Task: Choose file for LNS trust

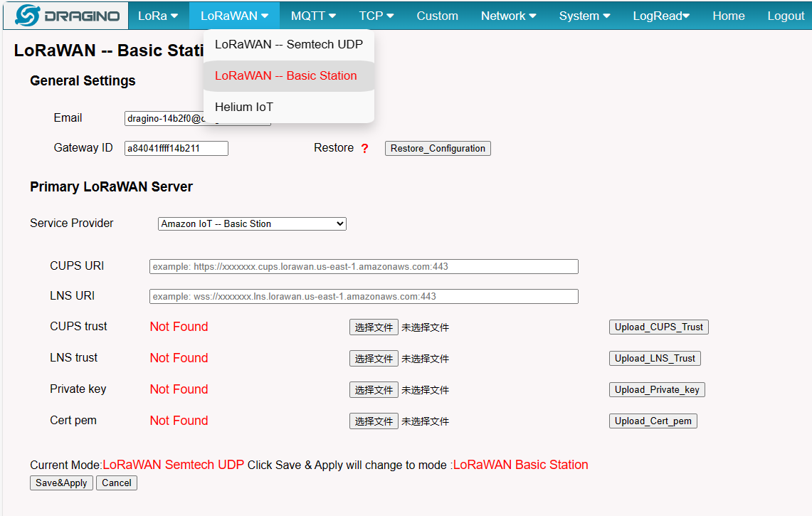Action: [374, 359]
